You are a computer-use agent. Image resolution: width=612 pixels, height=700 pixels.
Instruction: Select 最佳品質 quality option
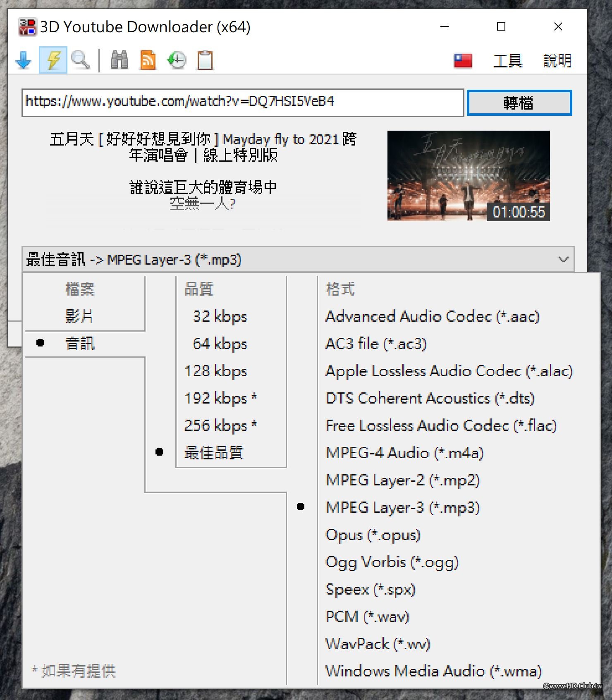214,452
